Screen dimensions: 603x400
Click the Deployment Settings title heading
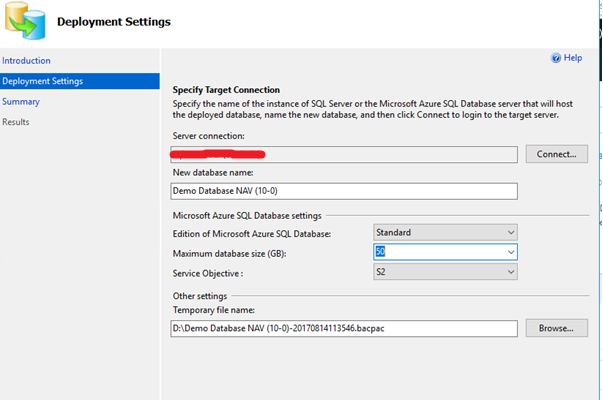[x=114, y=21]
